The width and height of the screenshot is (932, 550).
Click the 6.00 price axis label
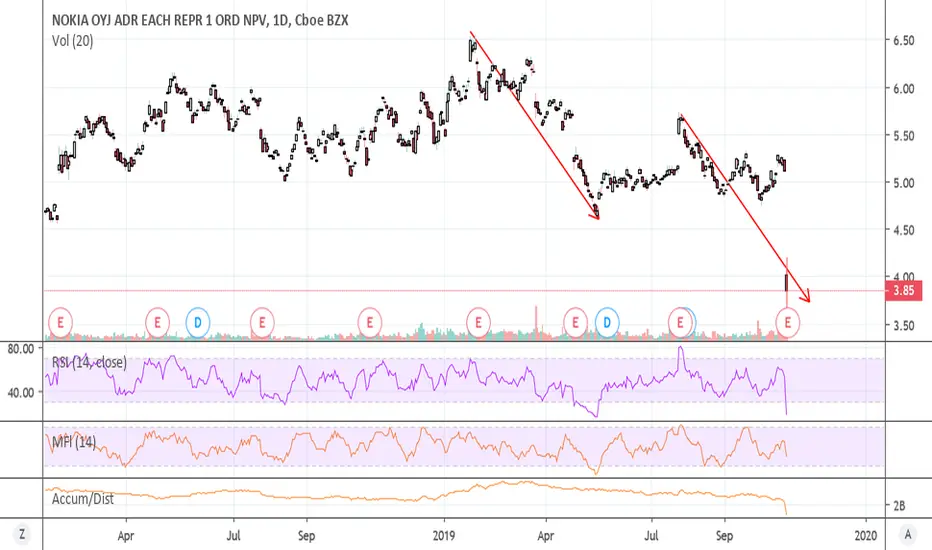903,89
